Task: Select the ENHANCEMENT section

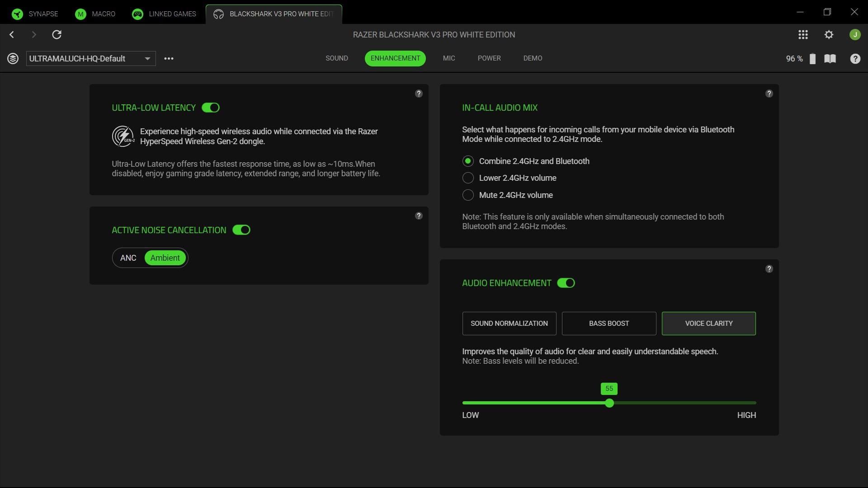Action: click(395, 58)
